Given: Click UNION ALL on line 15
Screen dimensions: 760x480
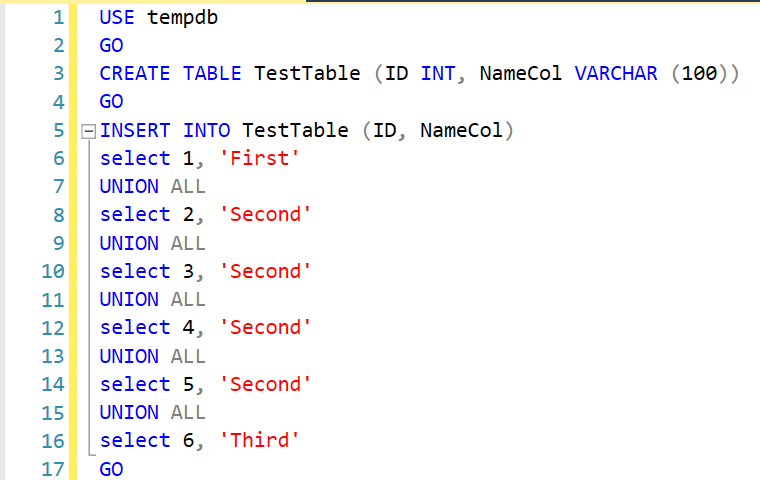Looking at the screenshot, I should [152, 412].
